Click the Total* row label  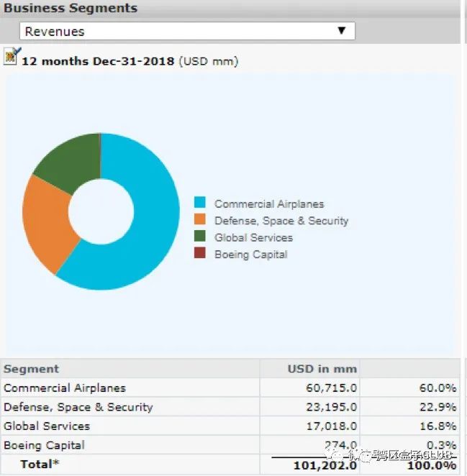[x=40, y=464]
